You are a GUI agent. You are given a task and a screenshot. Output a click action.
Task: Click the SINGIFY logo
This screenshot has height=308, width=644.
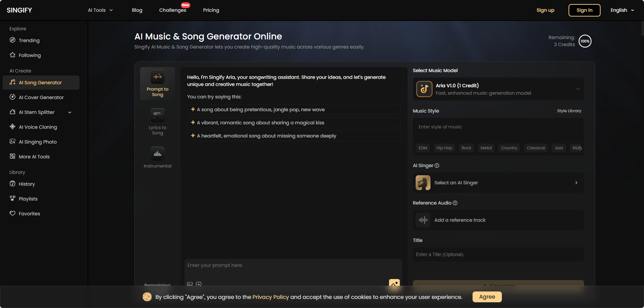coord(20,10)
